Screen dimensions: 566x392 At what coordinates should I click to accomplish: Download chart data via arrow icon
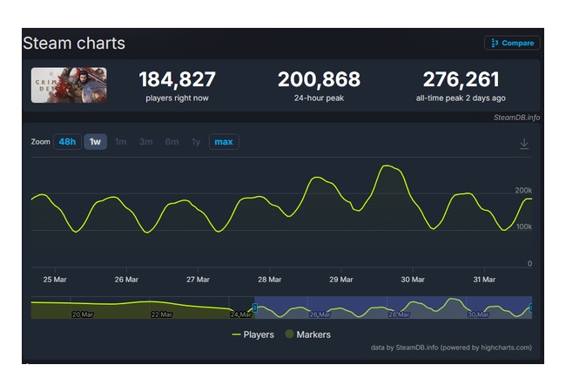pyautogui.click(x=524, y=144)
